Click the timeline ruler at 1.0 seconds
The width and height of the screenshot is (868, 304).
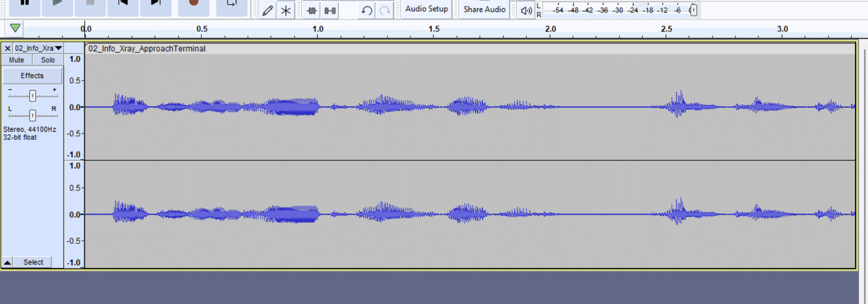(318, 29)
